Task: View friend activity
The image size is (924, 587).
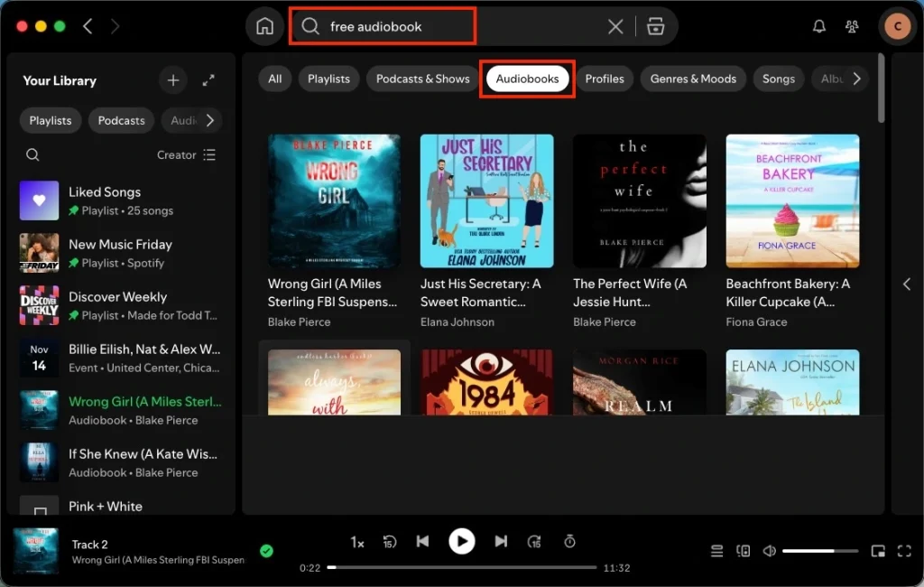Action: [852, 26]
